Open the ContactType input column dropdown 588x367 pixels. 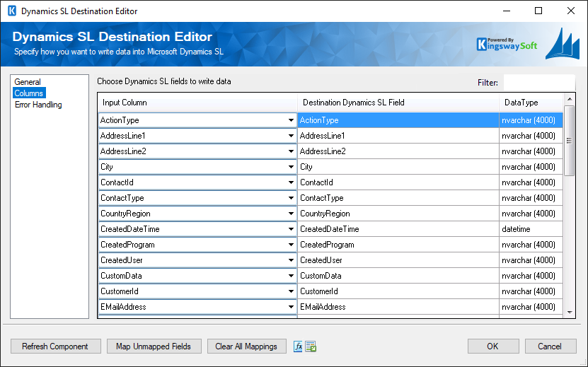291,198
